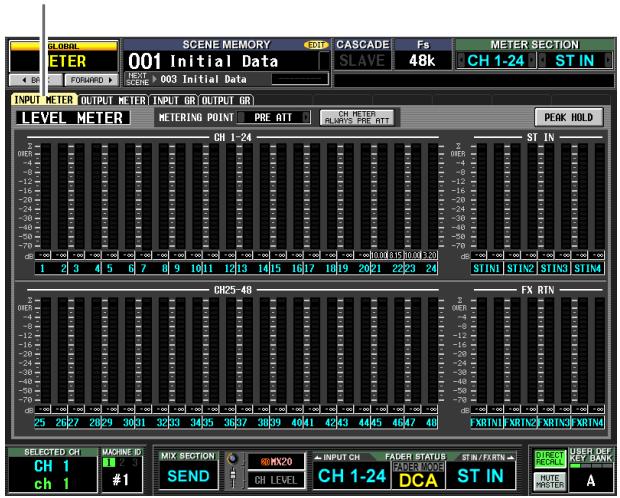Step CH 1-24 meter section left arrow
Image resolution: width=620 pixels, height=498 pixels.
[461, 61]
